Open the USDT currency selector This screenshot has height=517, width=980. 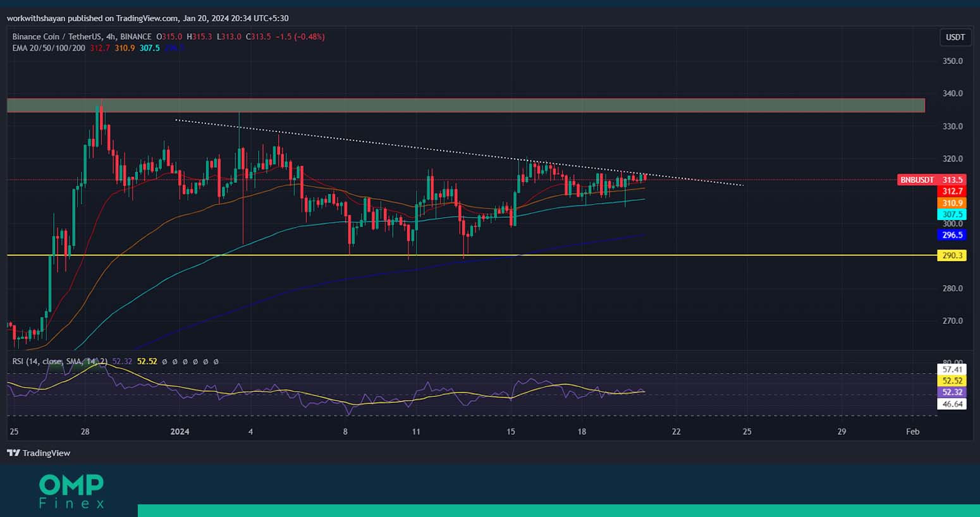955,37
